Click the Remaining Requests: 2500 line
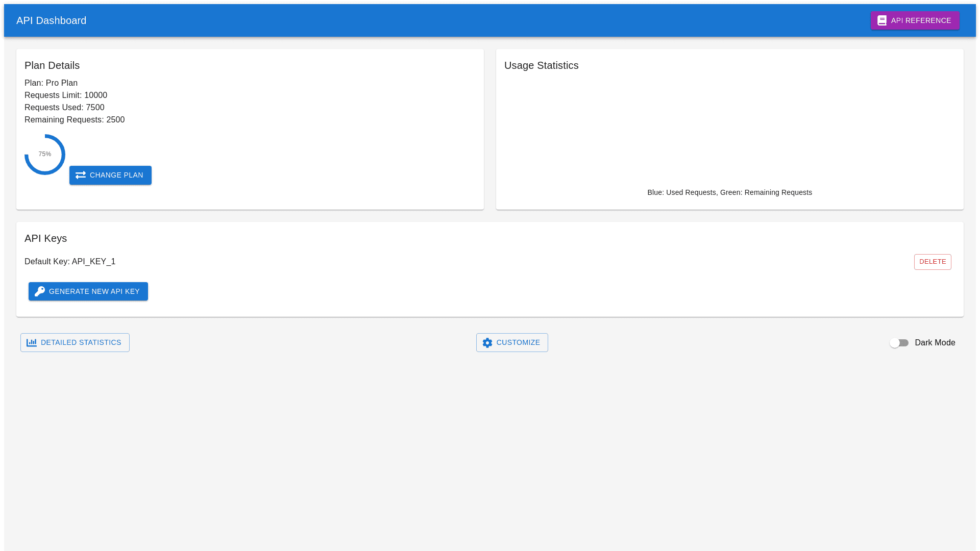 point(75,120)
